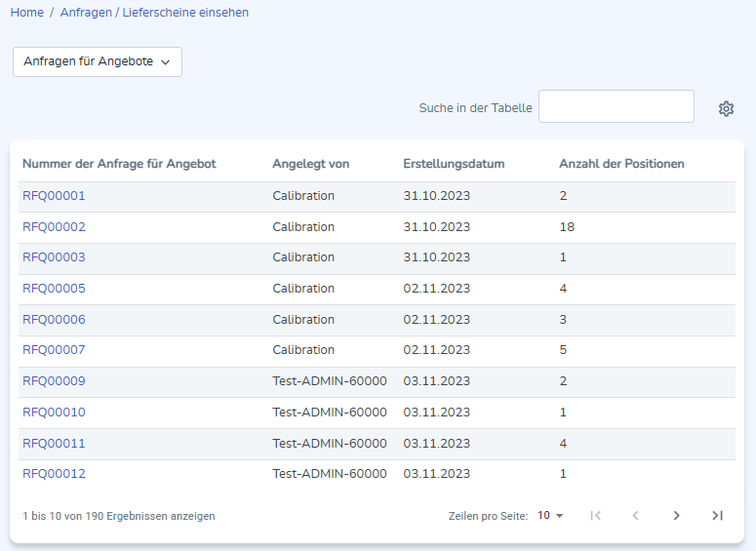Image resolution: width=756 pixels, height=551 pixels.
Task: Open table settings gear icon
Action: 726,108
